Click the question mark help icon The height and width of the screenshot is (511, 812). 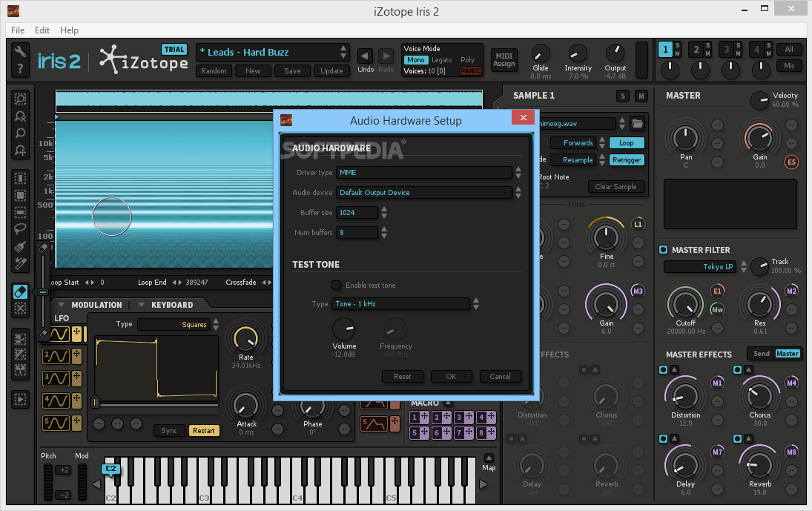point(20,68)
